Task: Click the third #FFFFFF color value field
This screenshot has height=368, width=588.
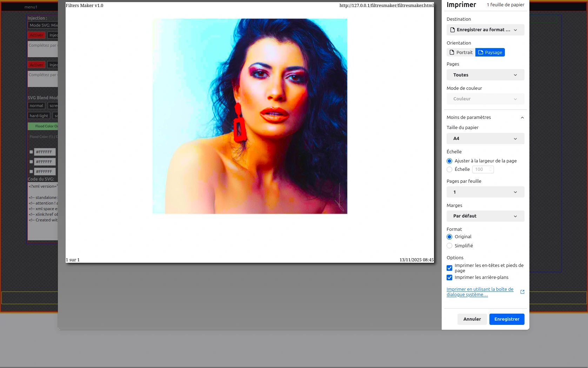Action: pos(45,172)
